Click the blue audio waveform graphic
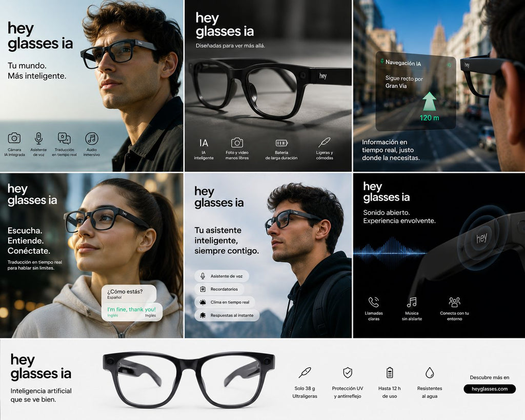525x420 pixels. pyautogui.click(x=390, y=252)
